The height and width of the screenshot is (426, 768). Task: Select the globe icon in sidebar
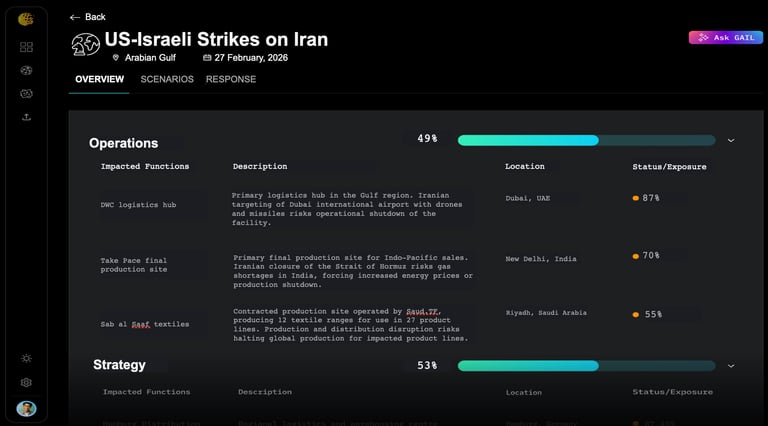click(26, 70)
